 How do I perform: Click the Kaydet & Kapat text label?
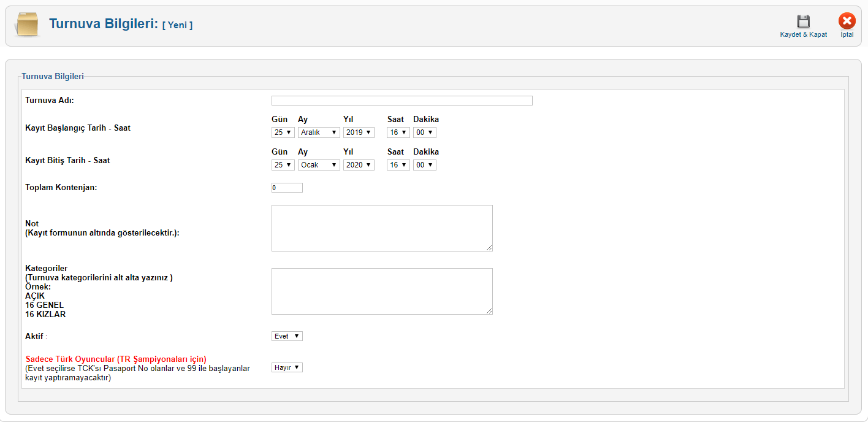coord(803,35)
